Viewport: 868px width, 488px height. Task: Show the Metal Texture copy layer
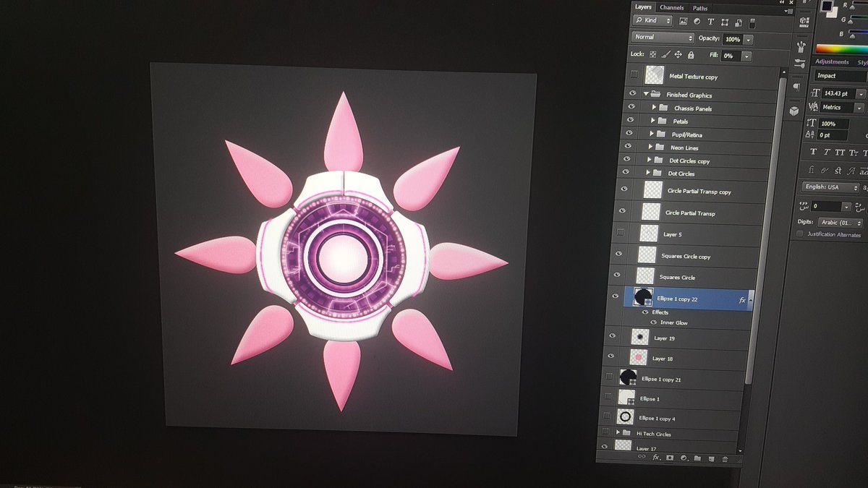point(634,75)
